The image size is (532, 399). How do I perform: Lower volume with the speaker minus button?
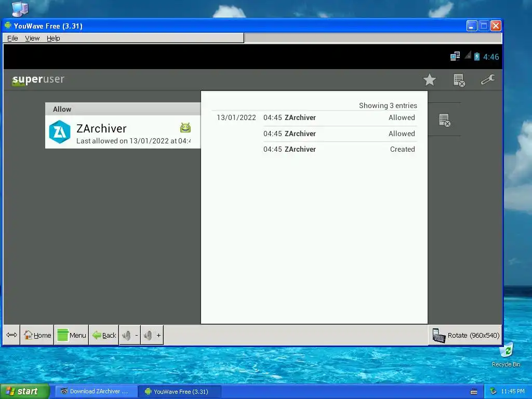click(x=130, y=335)
